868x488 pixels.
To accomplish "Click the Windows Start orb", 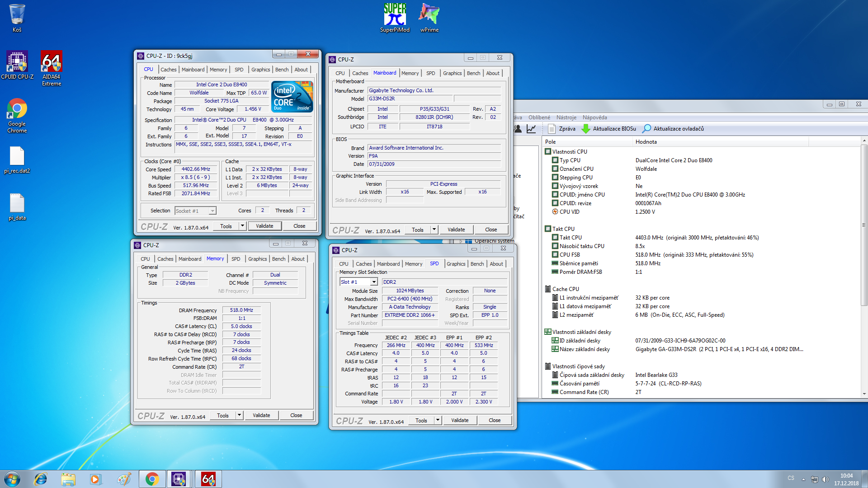I will coord(12,479).
